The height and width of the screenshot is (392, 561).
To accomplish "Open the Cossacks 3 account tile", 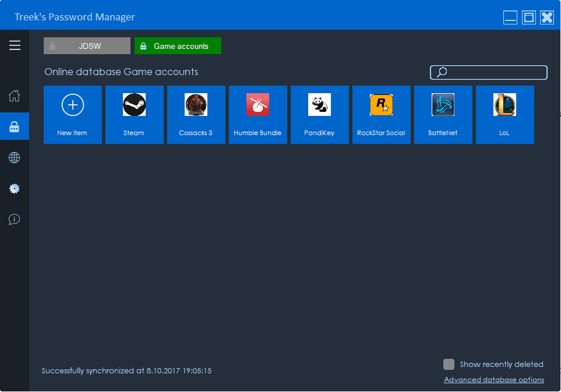I will [196, 114].
